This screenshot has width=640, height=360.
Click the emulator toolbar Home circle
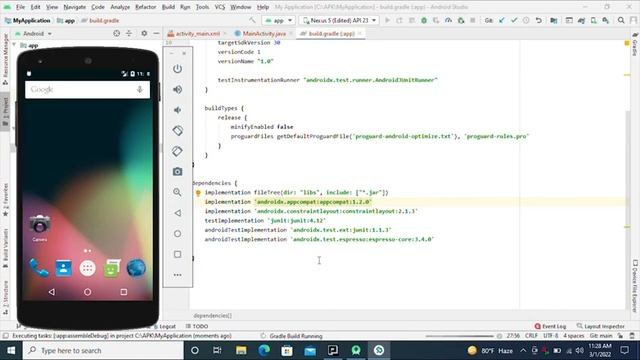177,233
